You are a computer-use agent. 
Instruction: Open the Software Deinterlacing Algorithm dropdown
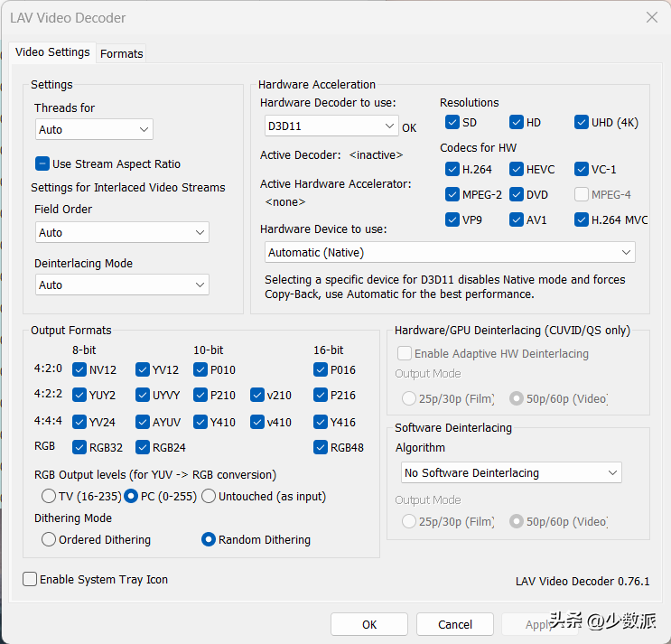tap(511, 472)
